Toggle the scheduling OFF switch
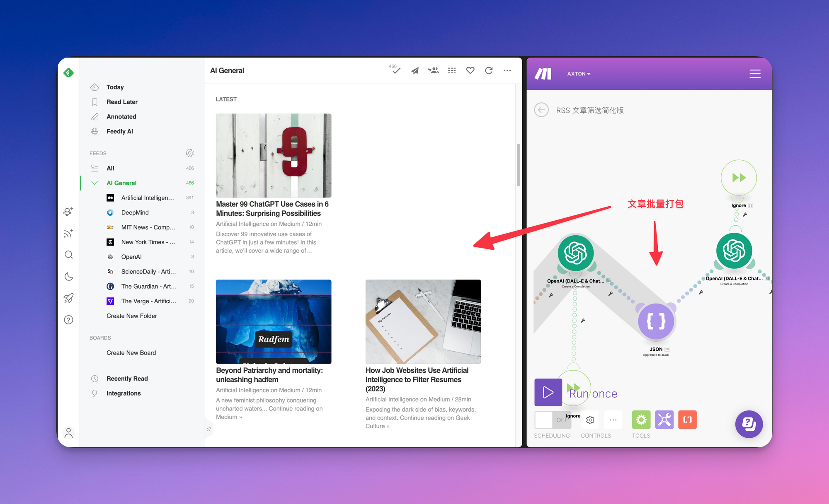Image resolution: width=829 pixels, height=504 pixels. click(x=553, y=420)
